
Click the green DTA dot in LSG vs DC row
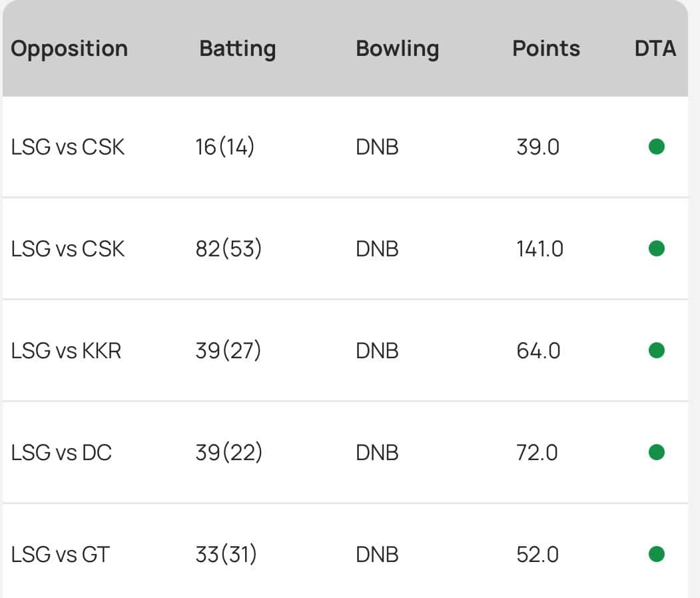click(x=656, y=452)
